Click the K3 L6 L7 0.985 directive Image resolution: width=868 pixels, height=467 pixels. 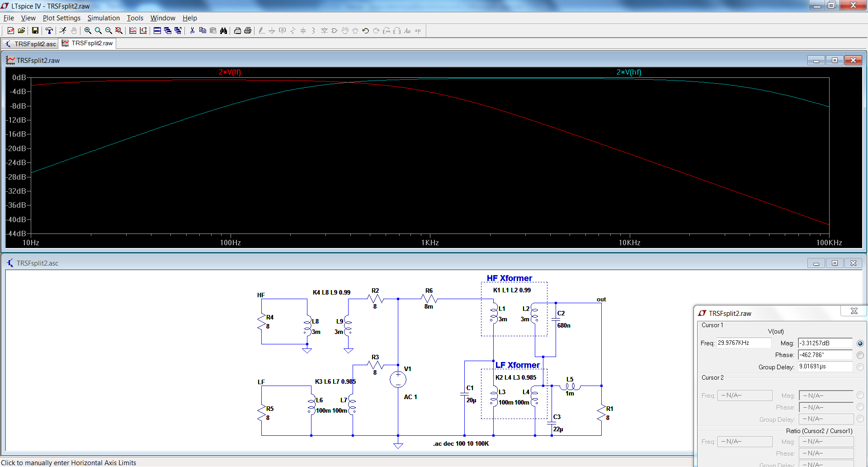click(335, 381)
